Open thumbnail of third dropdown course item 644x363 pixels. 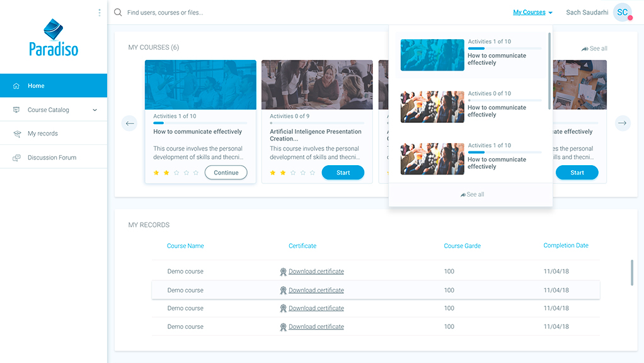tap(432, 159)
